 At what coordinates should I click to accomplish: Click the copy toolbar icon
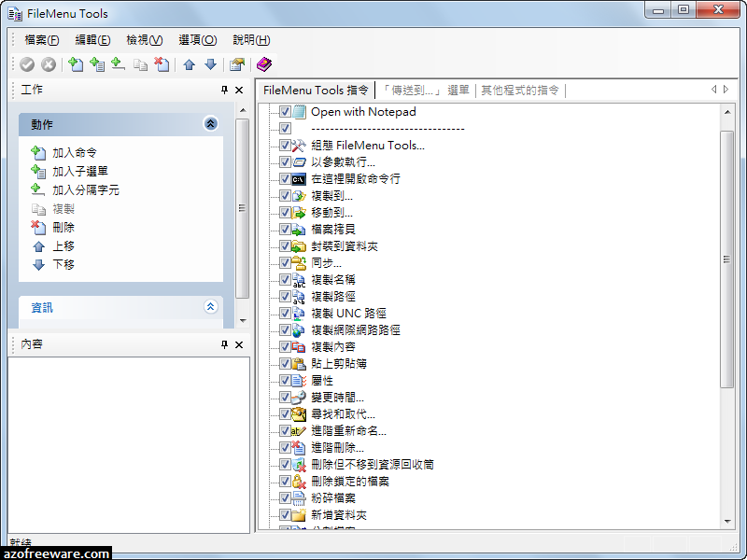point(140,64)
